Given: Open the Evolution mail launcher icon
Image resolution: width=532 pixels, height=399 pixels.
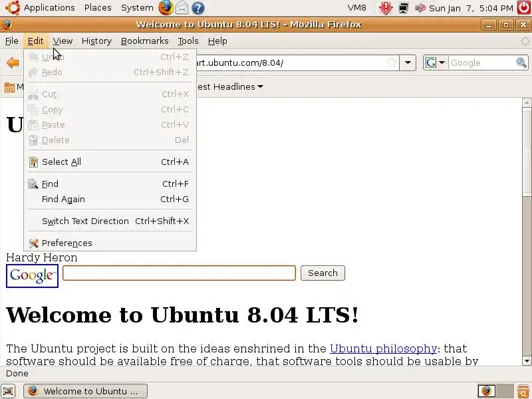Looking at the screenshot, I should tap(182, 7).
